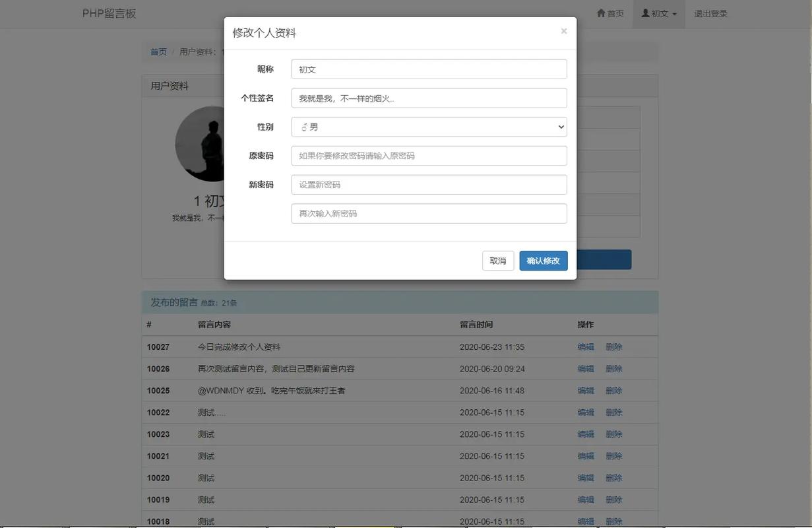Screen dimensions: 812x528
Task: Click 首页 in the breadcrumb trail
Action: pyautogui.click(x=158, y=49)
